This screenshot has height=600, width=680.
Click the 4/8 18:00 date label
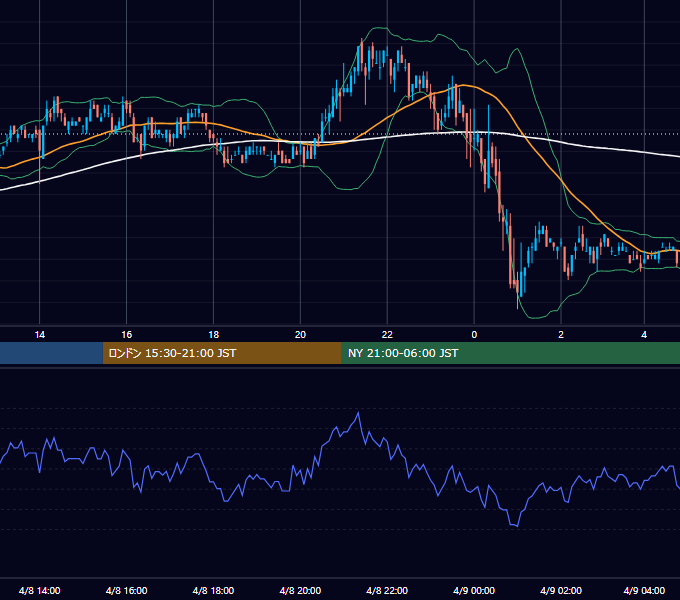213,590
